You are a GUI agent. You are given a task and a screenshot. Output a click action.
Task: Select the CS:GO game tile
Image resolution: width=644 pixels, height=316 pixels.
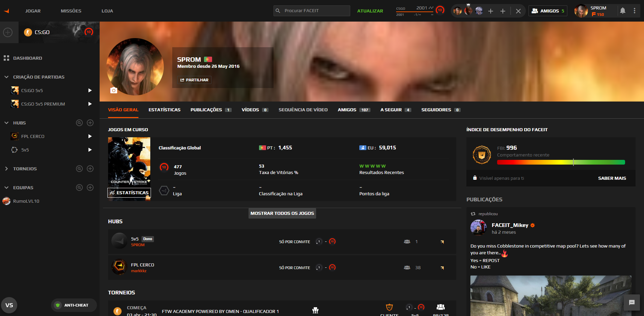point(59,32)
